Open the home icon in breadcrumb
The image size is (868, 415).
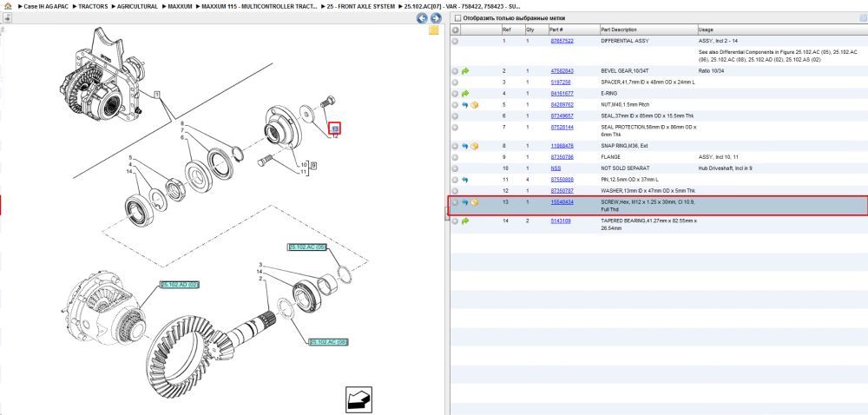point(8,6)
